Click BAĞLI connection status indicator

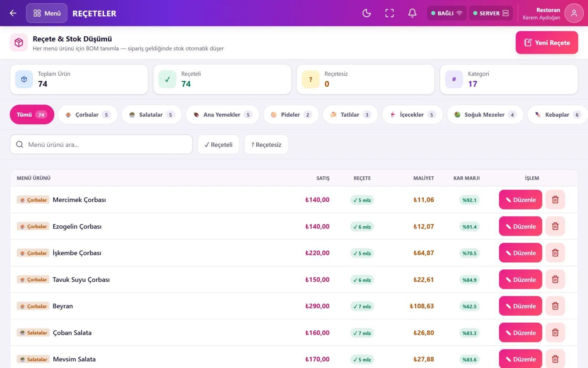pos(447,13)
